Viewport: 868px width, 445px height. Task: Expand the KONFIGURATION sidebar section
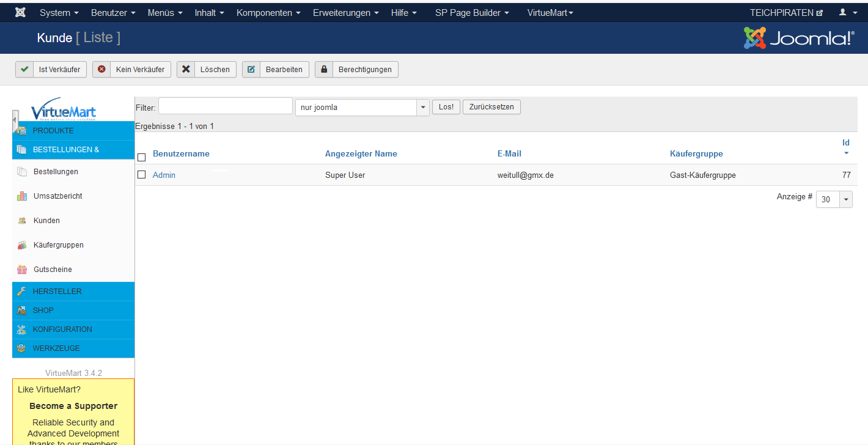click(62, 329)
